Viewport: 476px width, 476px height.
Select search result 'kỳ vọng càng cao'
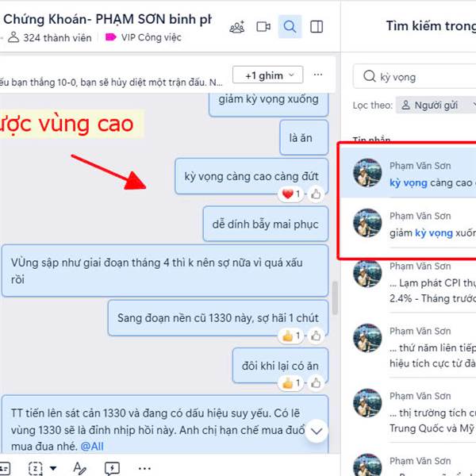(x=408, y=173)
